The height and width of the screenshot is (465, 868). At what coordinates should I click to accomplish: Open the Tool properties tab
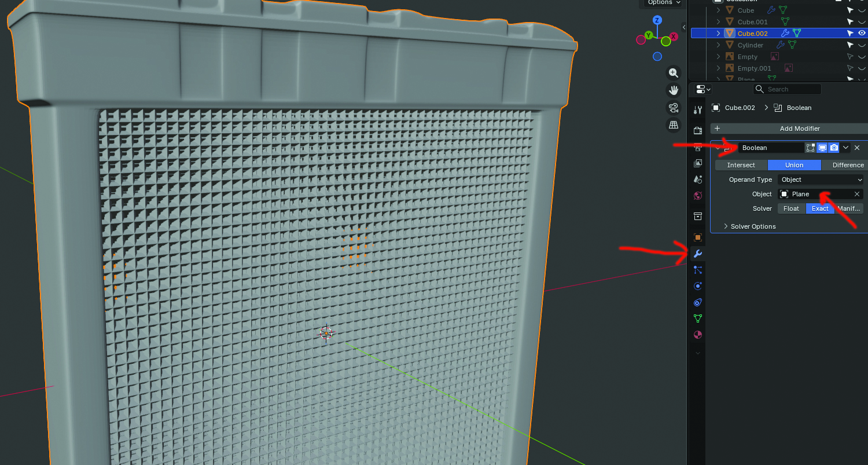pyautogui.click(x=698, y=110)
